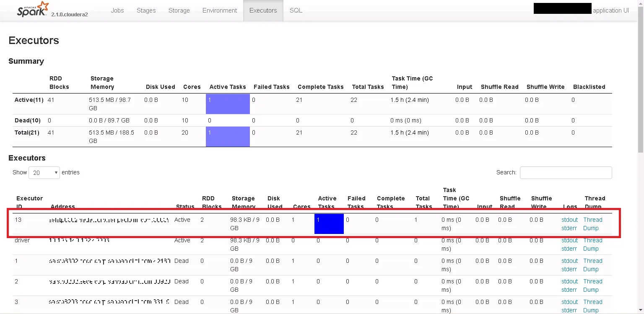Click the "application UI" label in navbar
Viewport: 644px width, 314px height.
pyautogui.click(x=611, y=10)
